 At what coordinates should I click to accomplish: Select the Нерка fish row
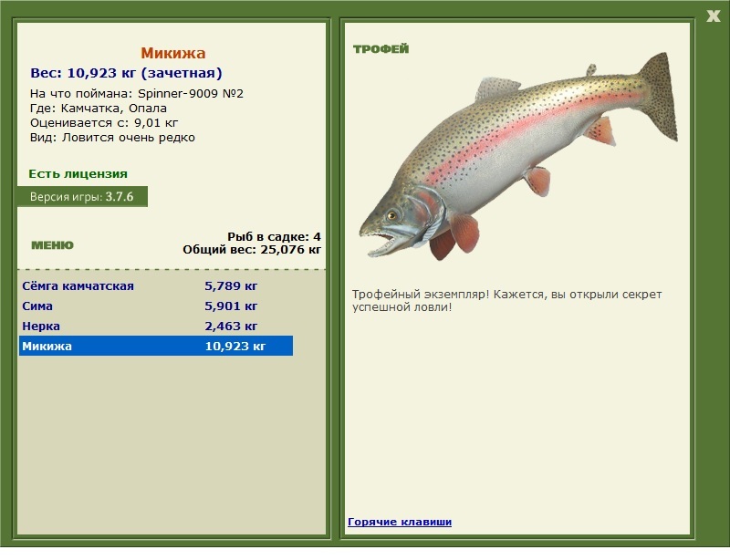[156, 326]
